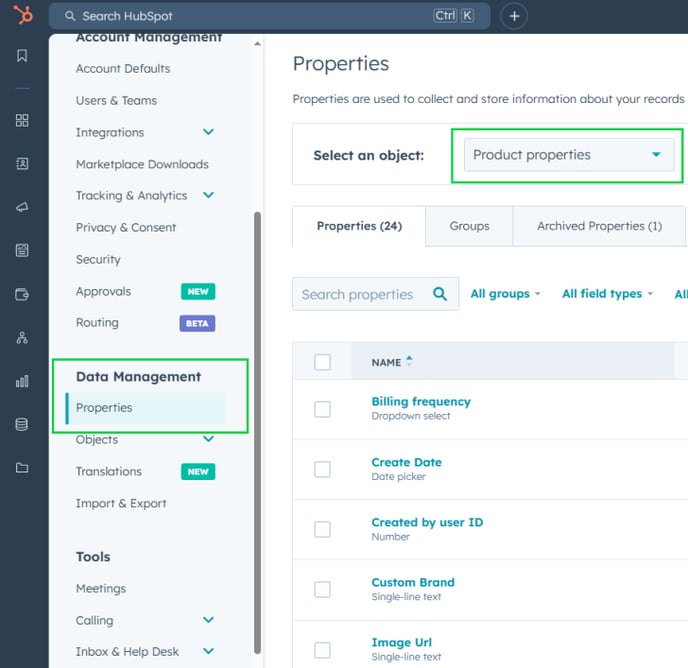Check the Billing frequency row checkbox

[322, 409]
